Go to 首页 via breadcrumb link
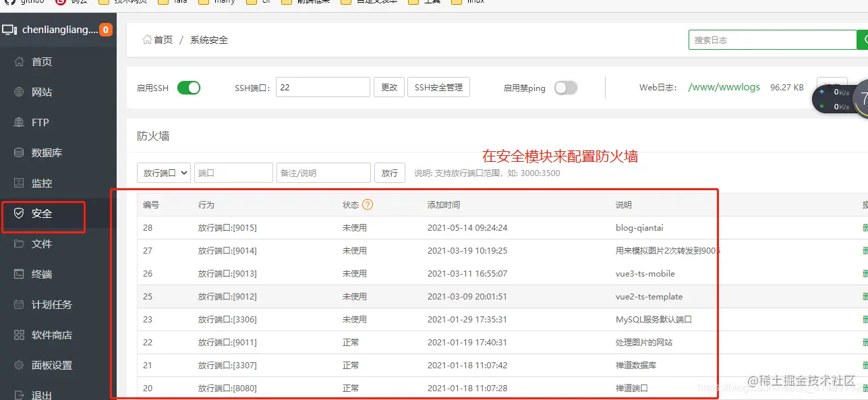Viewport: 868px width, 400px height. click(x=163, y=40)
